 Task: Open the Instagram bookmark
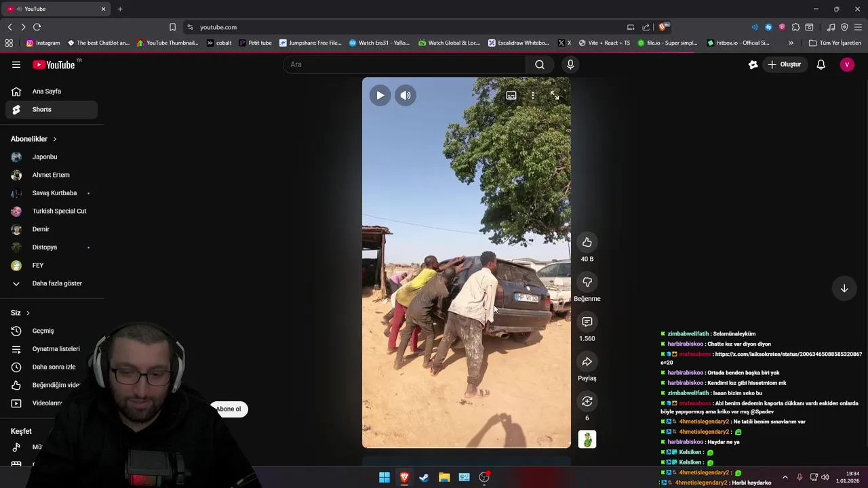[x=43, y=43]
